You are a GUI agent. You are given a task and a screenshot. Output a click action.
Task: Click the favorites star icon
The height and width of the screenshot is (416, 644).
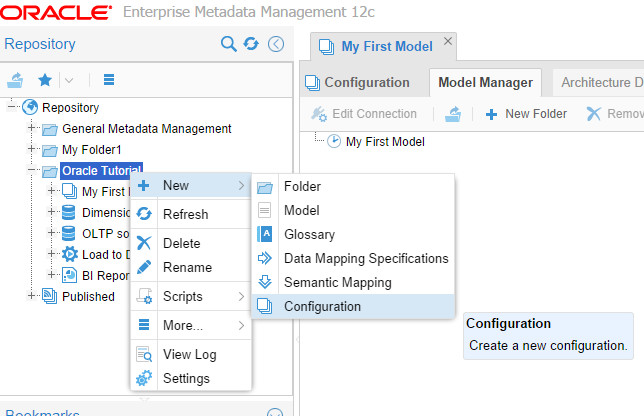click(45, 80)
